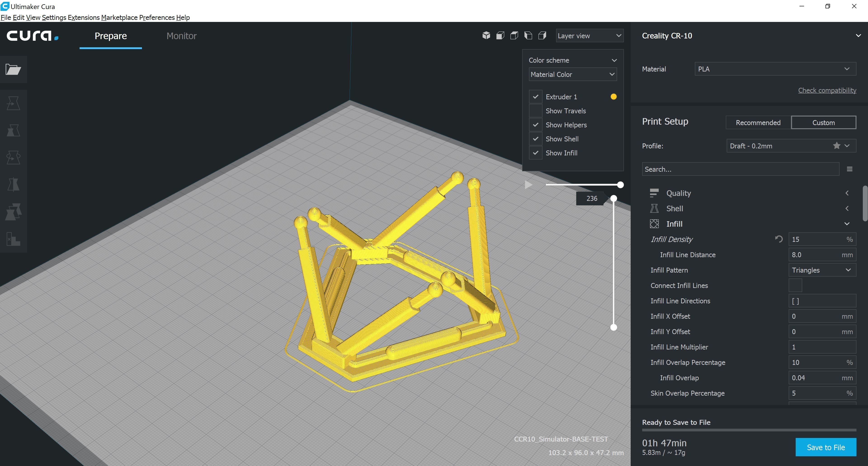Click the 3D view camera cube icon

click(486, 36)
